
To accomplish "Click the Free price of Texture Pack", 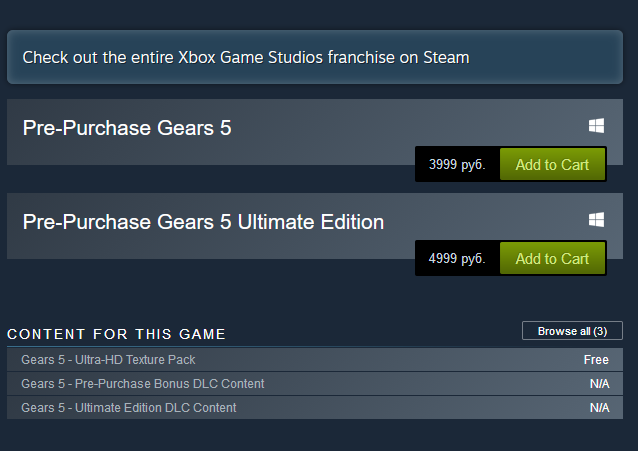I will point(596,360).
